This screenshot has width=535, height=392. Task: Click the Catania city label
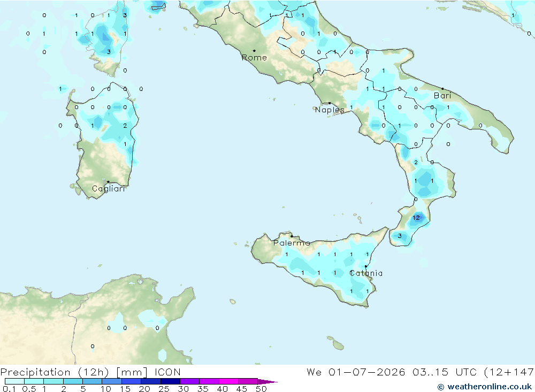tap(366, 273)
